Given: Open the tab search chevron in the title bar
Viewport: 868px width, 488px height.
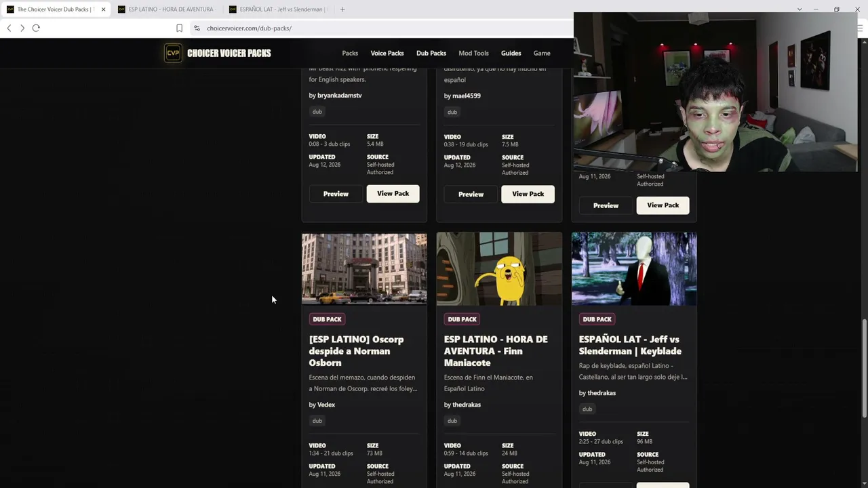Looking at the screenshot, I should (800, 9).
